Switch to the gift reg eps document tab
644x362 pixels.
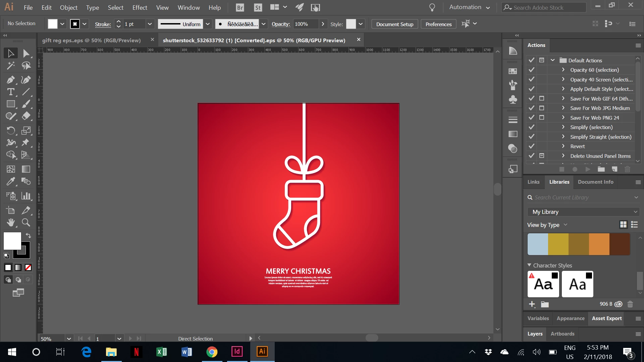point(91,40)
